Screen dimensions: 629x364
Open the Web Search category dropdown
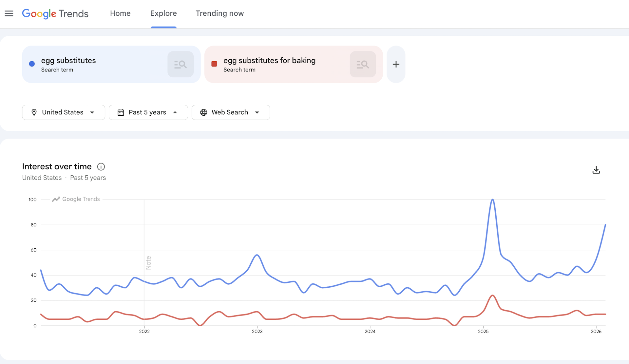click(231, 112)
